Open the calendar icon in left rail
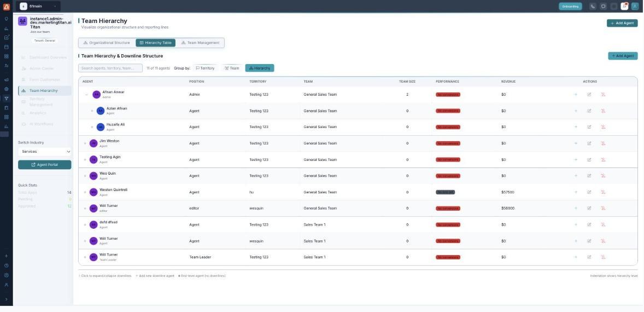This screenshot has width=644, height=312. pyautogui.click(x=6, y=47)
